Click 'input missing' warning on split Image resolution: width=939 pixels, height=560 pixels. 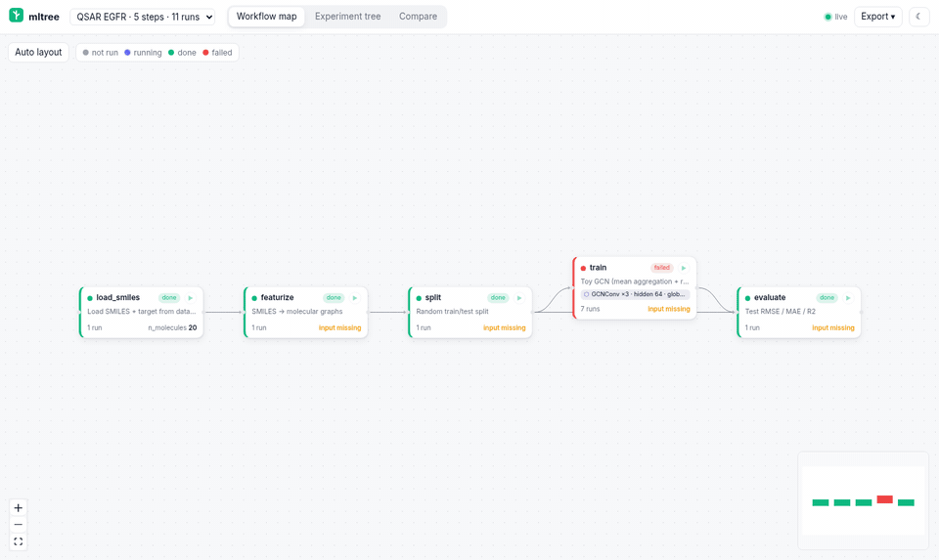(x=505, y=327)
